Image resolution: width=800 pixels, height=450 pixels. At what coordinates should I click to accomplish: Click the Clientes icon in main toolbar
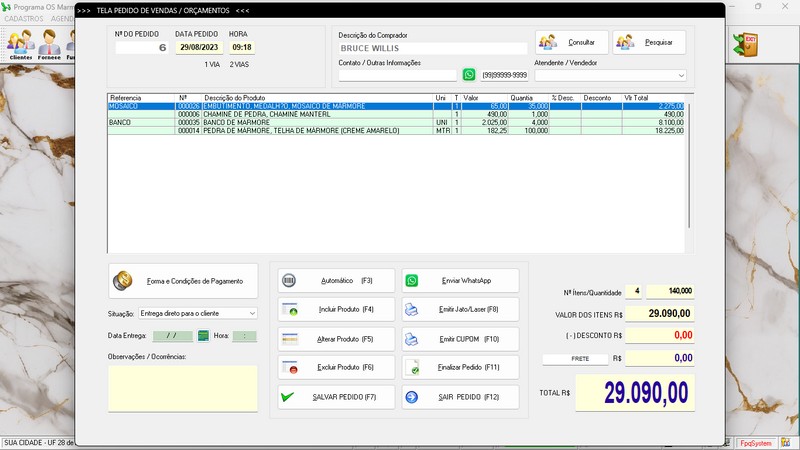(x=21, y=45)
